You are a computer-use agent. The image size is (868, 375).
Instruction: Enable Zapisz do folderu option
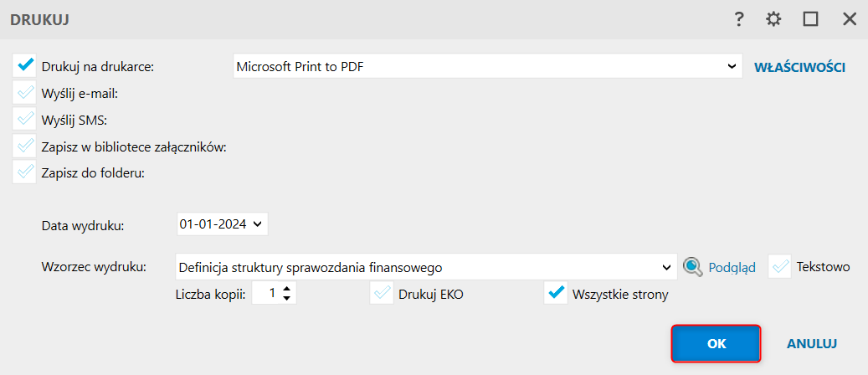point(25,172)
